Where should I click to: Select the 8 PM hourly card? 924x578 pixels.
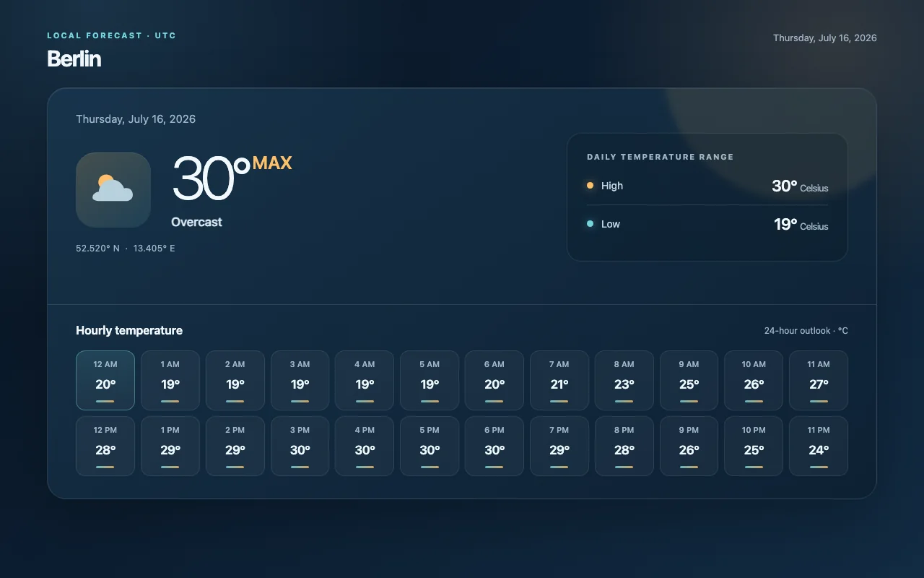(624, 446)
